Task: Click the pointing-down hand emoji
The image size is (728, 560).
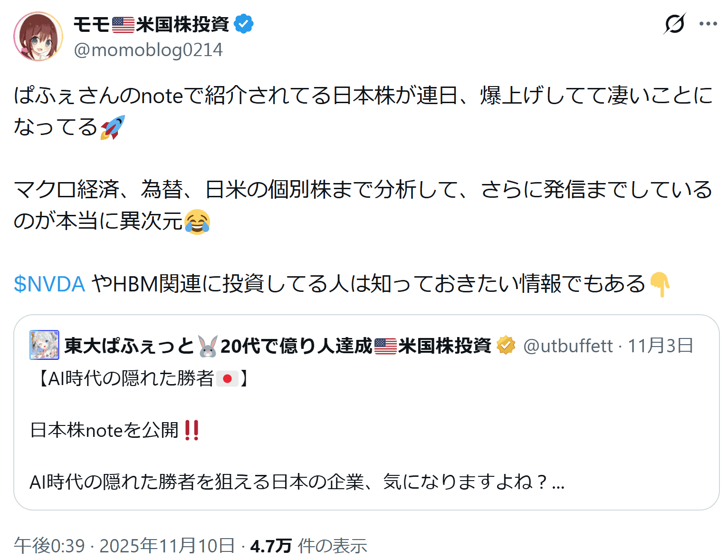Action: point(660,284)
